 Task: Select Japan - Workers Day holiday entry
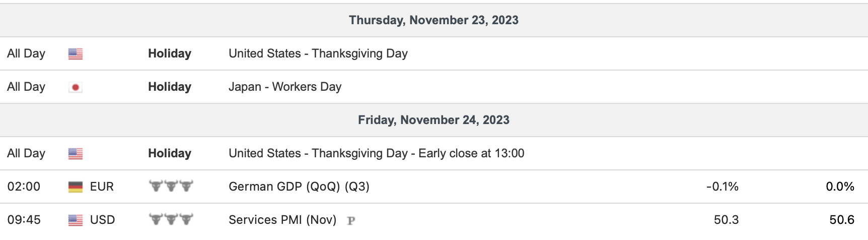point(284,87)
